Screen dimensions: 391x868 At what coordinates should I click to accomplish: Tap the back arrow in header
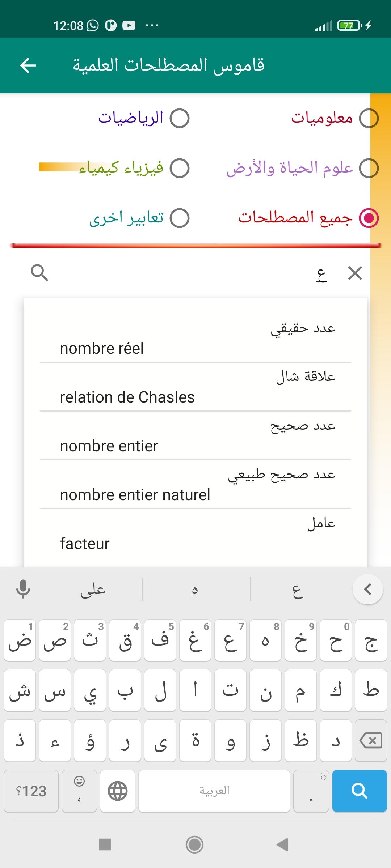click(28, 65)
